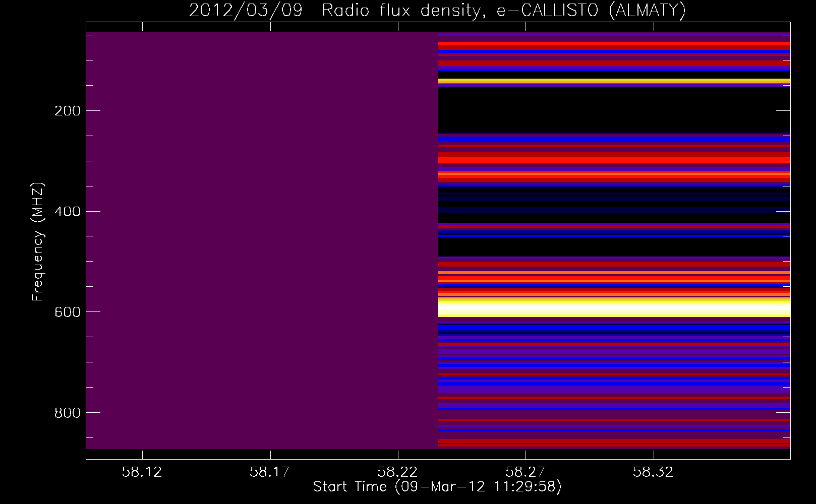This screenshot has width=816, height=504.
Task: Click the 'Start Time (09-Mar-12 11:29:58)' label
Action: 437,487
